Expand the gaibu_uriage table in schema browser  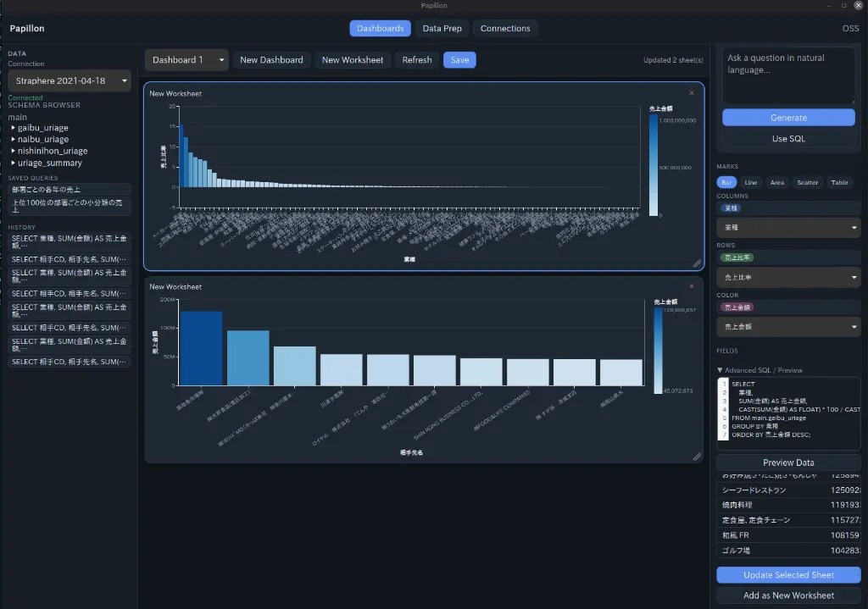14,128
